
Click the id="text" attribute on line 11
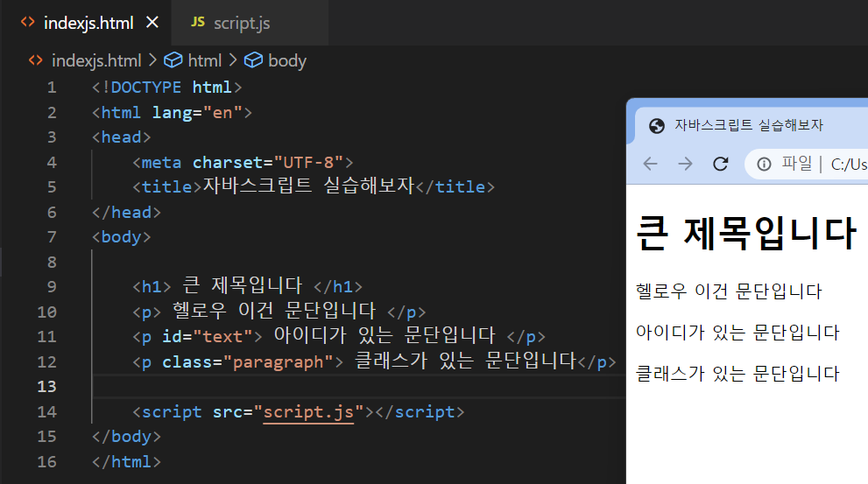click(x=207, y=336)
